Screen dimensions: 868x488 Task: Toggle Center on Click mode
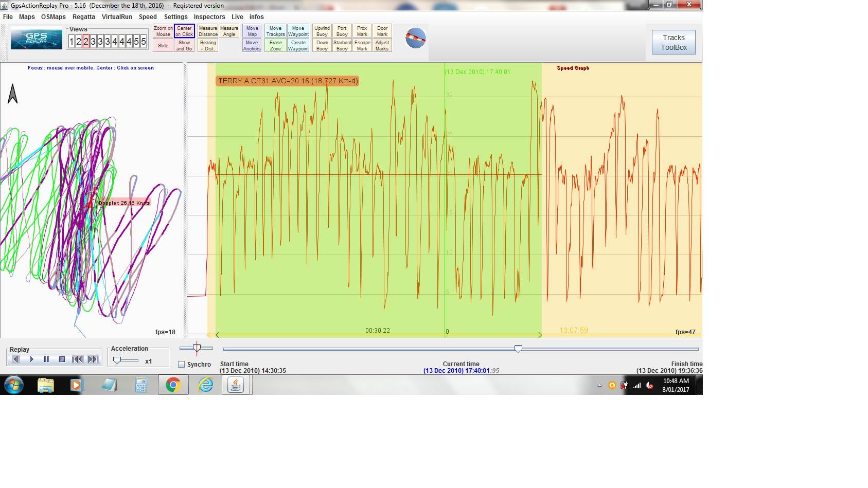pos(184,31)
